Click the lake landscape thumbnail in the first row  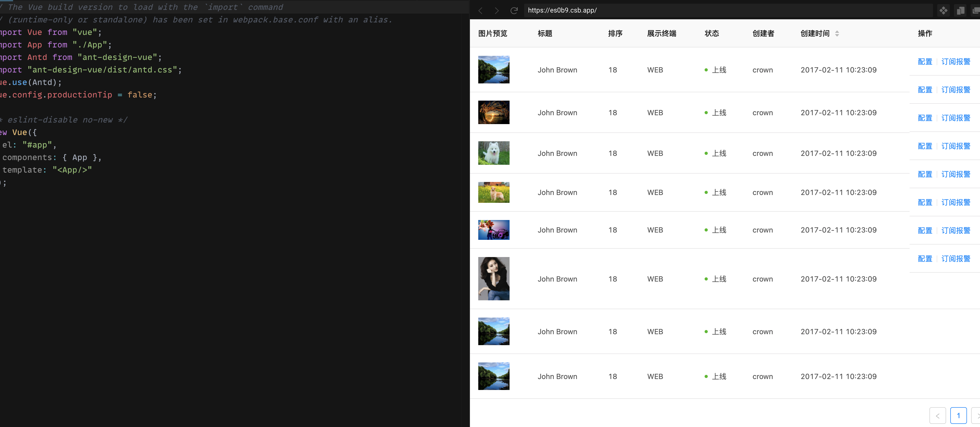click(493, 70)
